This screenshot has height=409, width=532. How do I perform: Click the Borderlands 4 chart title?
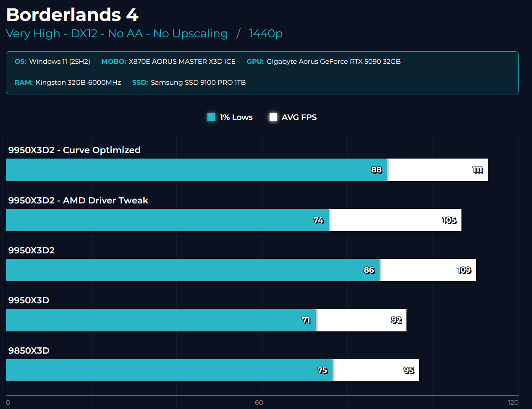pos(72,15)
